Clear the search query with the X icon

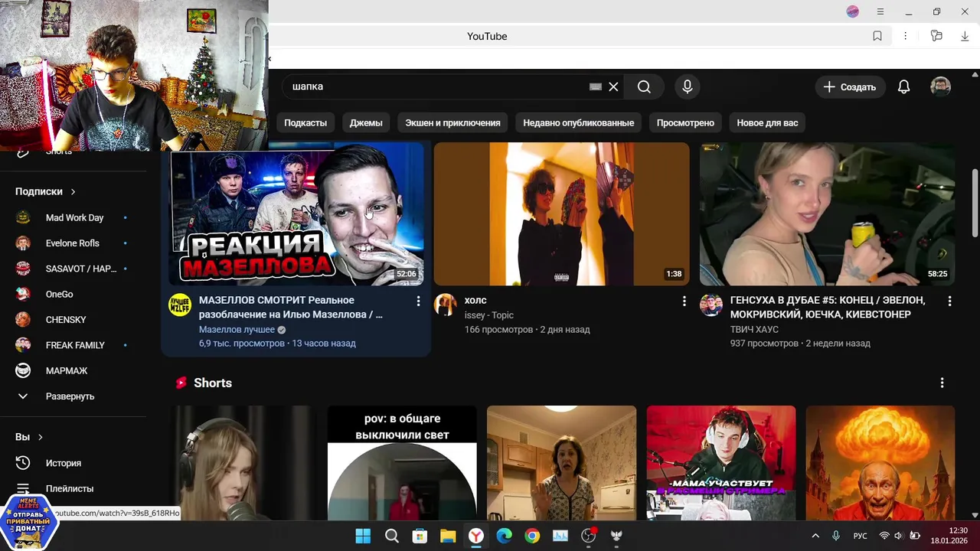613,87
